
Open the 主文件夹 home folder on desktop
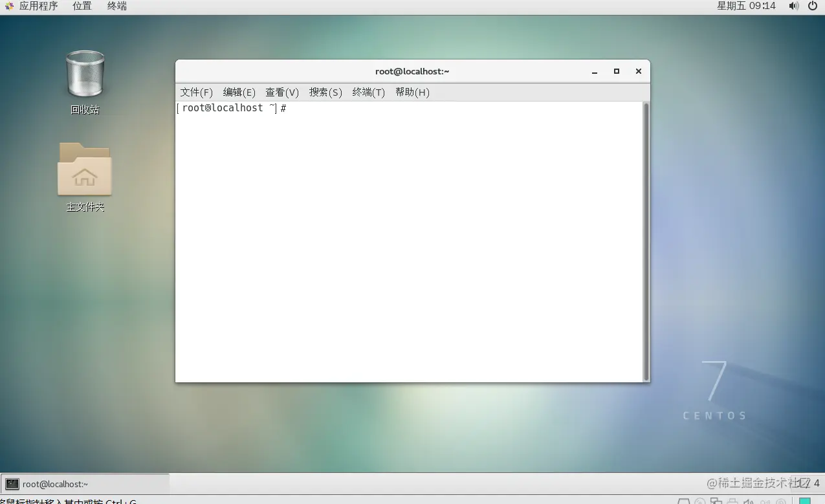(x=85, y=170)
